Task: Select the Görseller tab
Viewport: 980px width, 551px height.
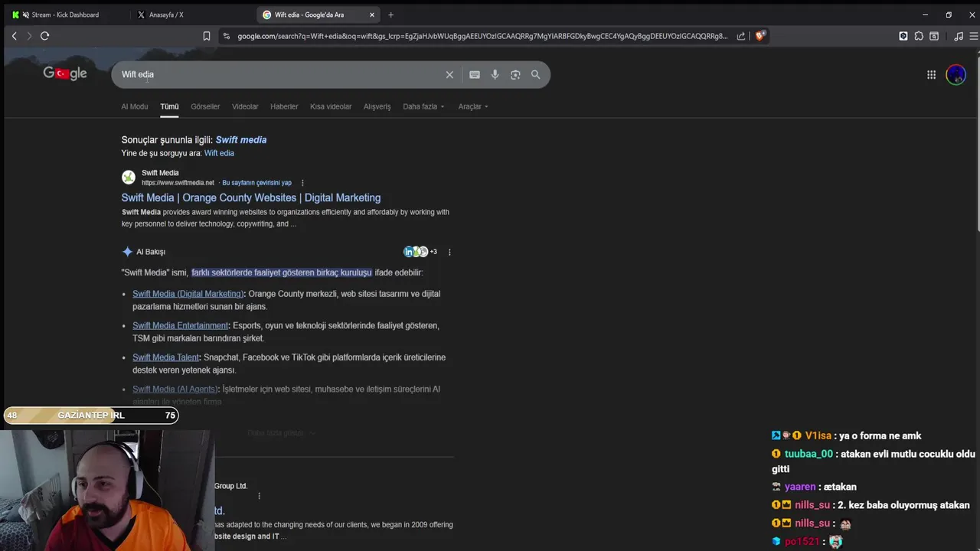Action: click(x=205, y=106)
